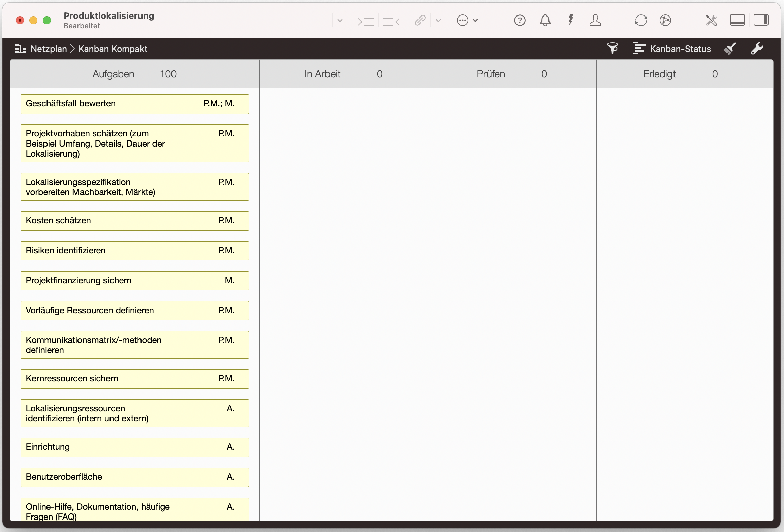Open the filter funnel in the Kanban bar
Image resolution: width=784 pixels, height=532 pixels.
click(x=612, y=48)
